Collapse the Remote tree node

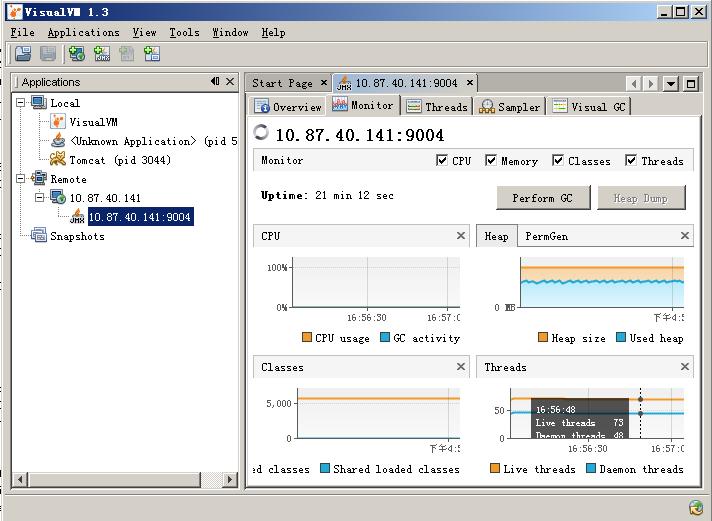coord(20,179)
